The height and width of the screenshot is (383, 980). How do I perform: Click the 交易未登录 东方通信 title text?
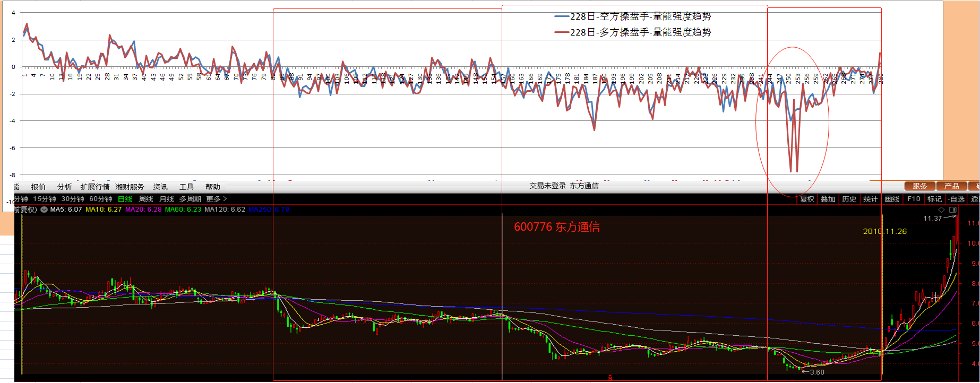(564, 186)
